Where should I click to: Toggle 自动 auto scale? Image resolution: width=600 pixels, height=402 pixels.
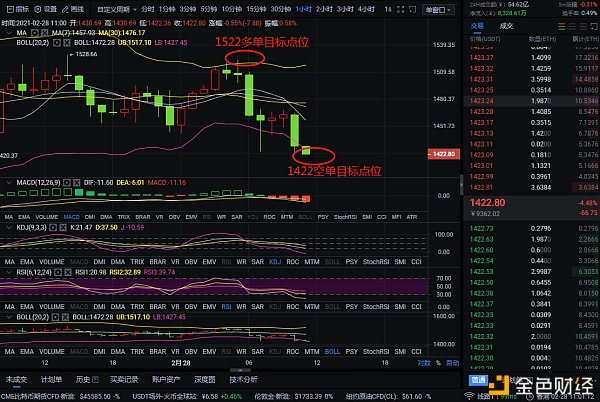452,363
